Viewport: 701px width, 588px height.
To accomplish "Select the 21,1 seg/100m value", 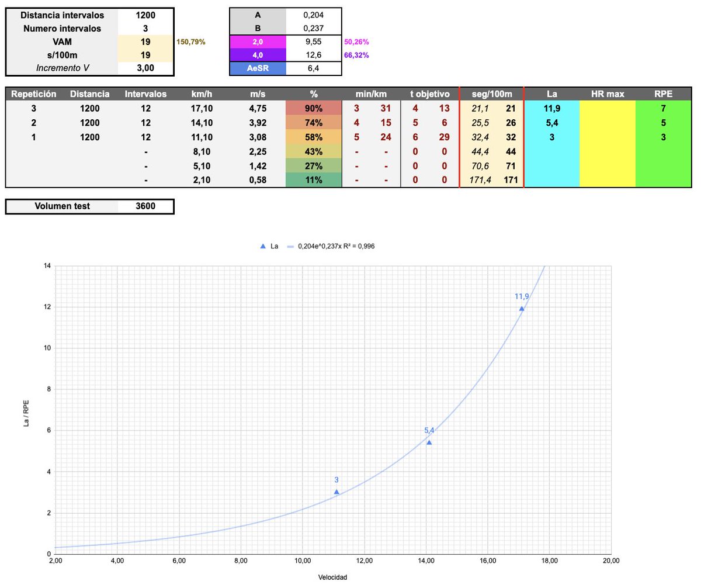I will pyautogui.click(x=480, y=108).
